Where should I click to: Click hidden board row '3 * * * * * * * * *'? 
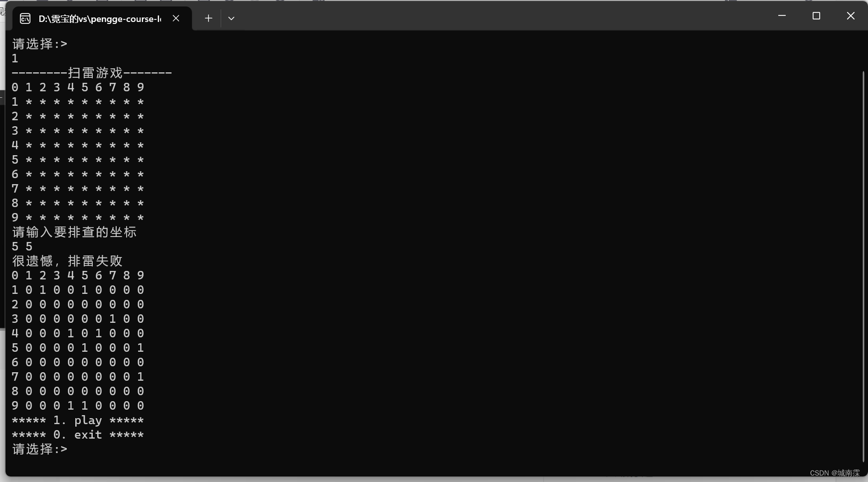(x=78, y=131)
